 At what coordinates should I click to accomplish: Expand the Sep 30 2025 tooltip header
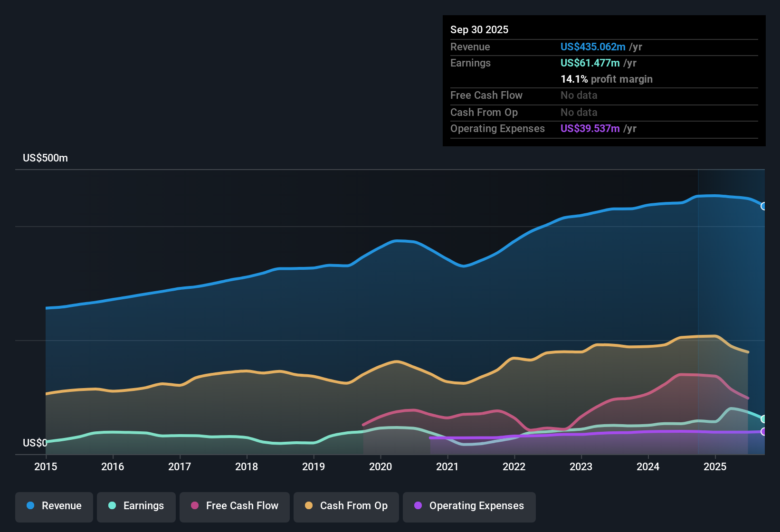(479, 29)
